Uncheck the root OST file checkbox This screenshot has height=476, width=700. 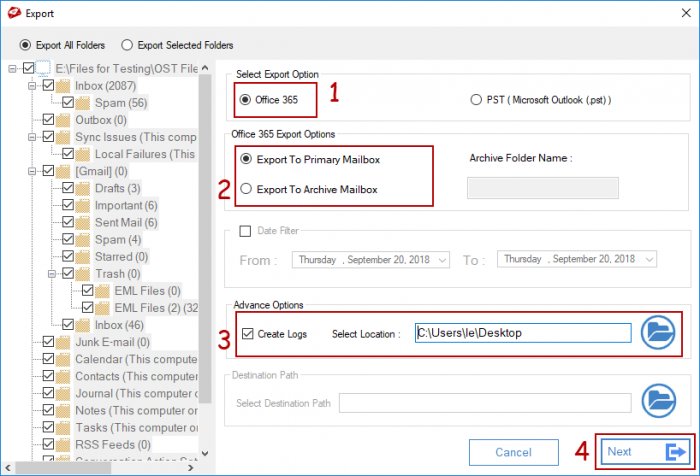point(29,68)
